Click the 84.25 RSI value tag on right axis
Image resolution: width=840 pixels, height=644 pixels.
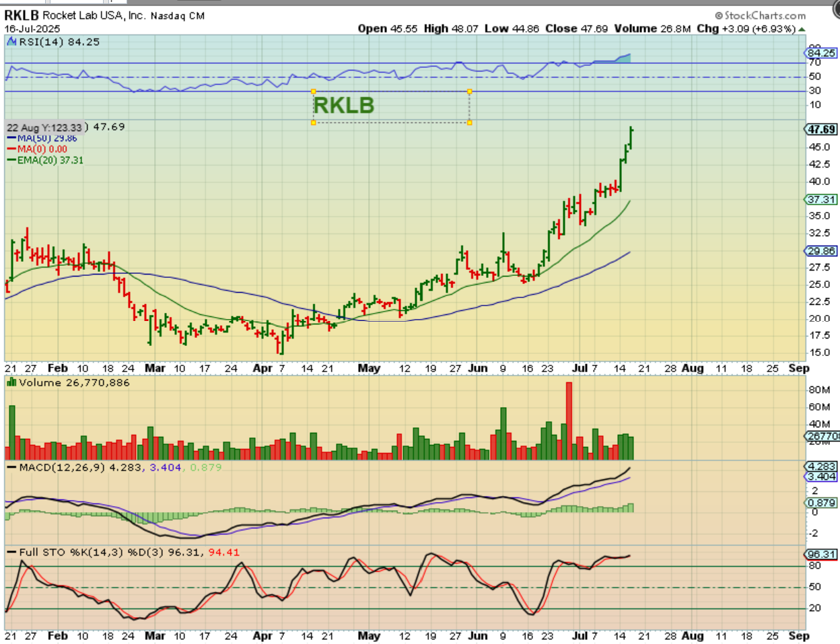821,52
